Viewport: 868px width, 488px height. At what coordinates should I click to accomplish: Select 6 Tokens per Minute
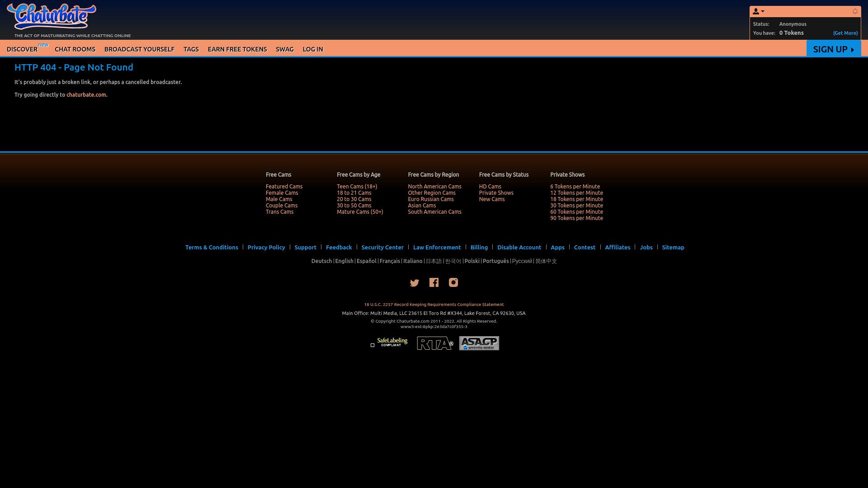click(575, 187)
